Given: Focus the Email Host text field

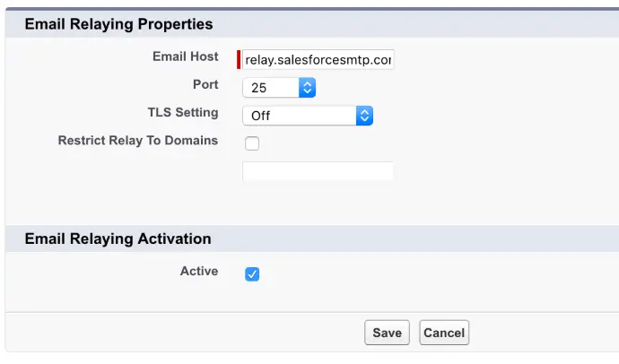Looking at the screenshot, I should click(318, 59).
